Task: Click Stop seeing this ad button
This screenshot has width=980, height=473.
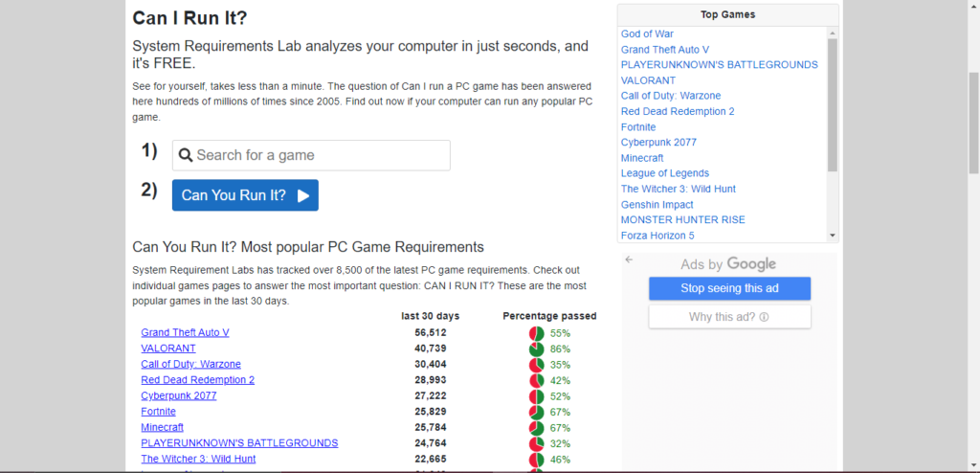Action: pyautogui.click(x=729, y=288)
